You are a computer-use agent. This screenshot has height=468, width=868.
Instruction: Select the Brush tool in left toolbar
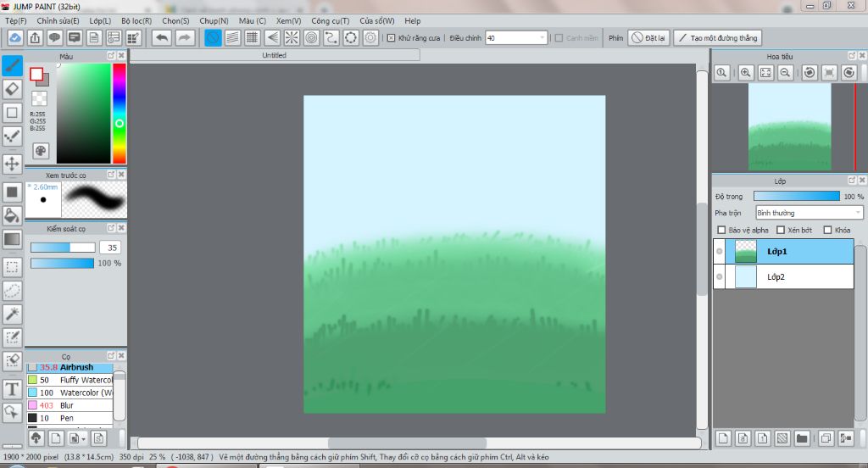pyautogui.click(x=12, y=65)
